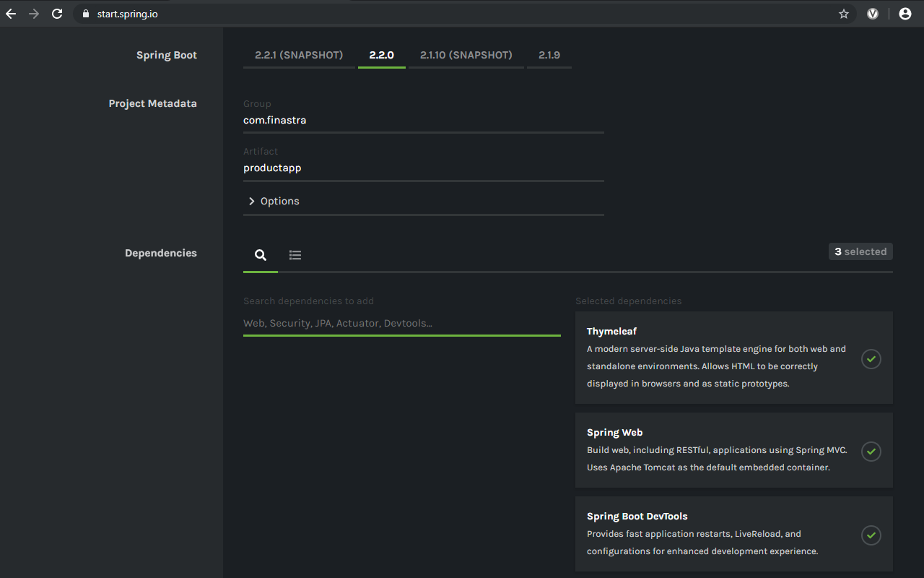Click the Spring Boot section label

(x=167, y=56)
